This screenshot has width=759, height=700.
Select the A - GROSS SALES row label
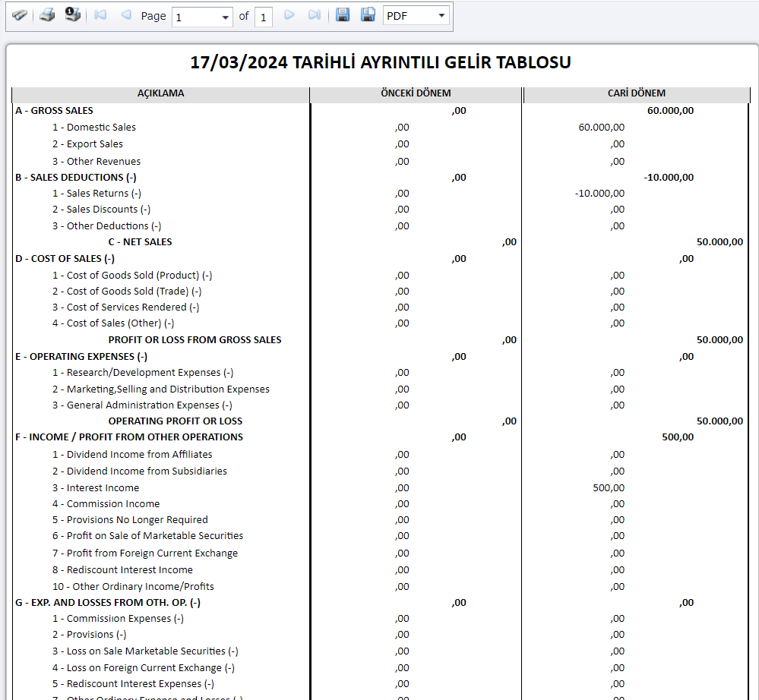click(54, 111)
